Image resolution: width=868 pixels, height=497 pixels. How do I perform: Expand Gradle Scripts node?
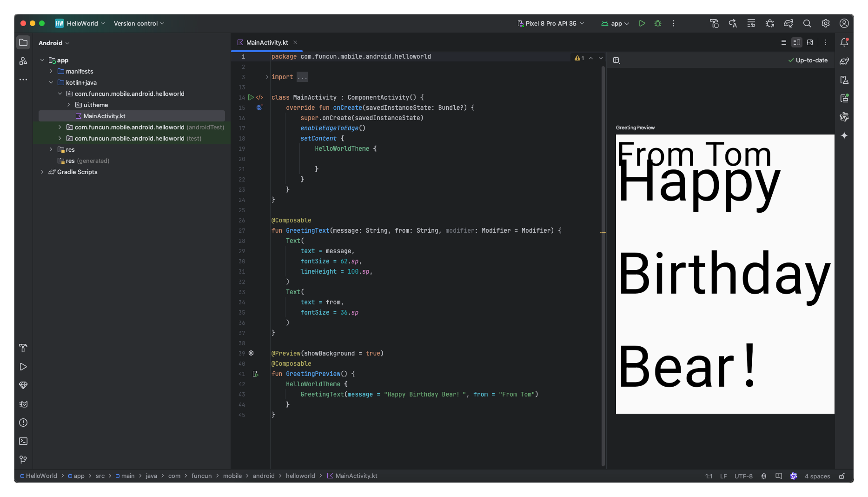coord(42,172)
